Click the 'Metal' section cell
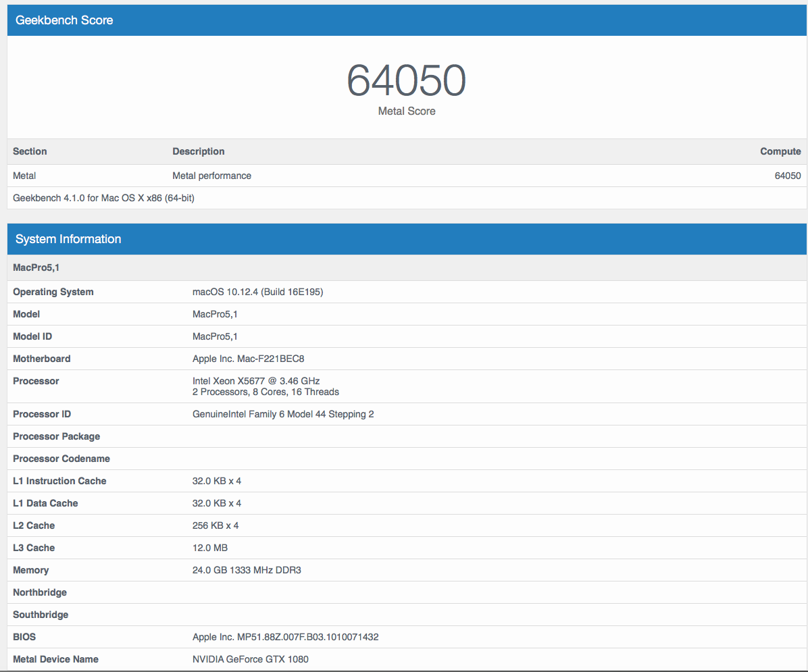This screenshot has height=672, width=808. coord(24,176)
